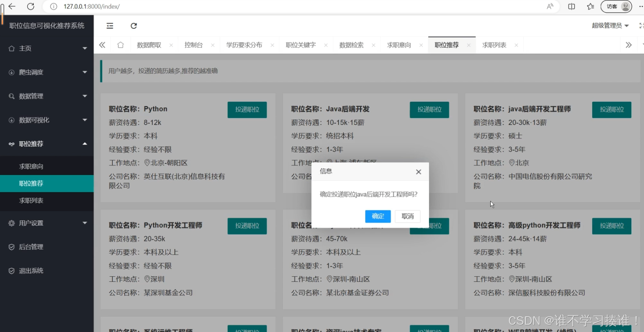
Task: Close the 职位关键字 tab
Action: (326, 45)
